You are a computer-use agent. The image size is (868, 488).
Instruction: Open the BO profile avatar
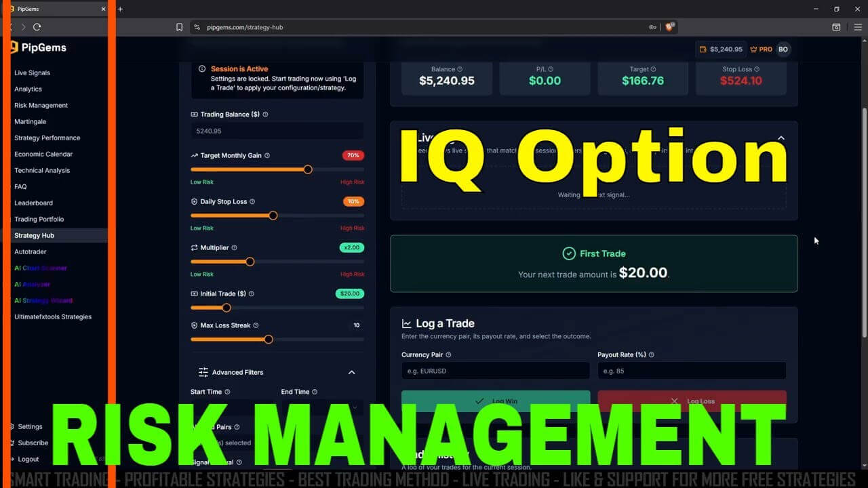click(783, 49)
